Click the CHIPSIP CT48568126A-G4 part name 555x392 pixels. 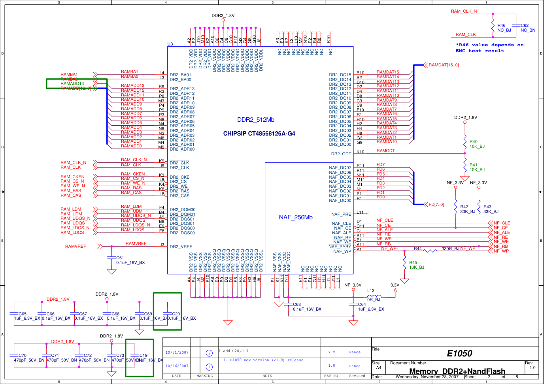click(259, 134)
